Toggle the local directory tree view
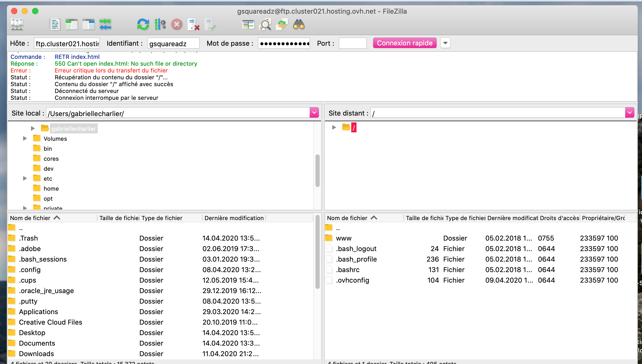 point(72,25)
